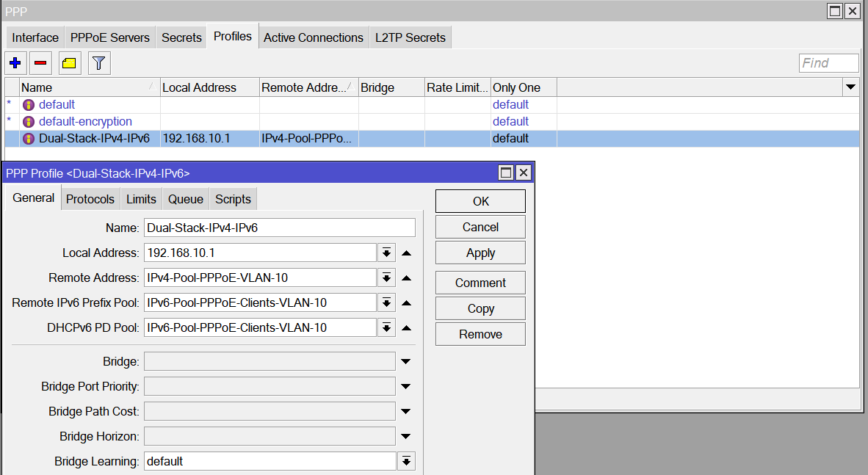Viewport: 868px width, 475px height.
Task: Collapse the Remote Address field with up arrow
Action: coord(406,278)
